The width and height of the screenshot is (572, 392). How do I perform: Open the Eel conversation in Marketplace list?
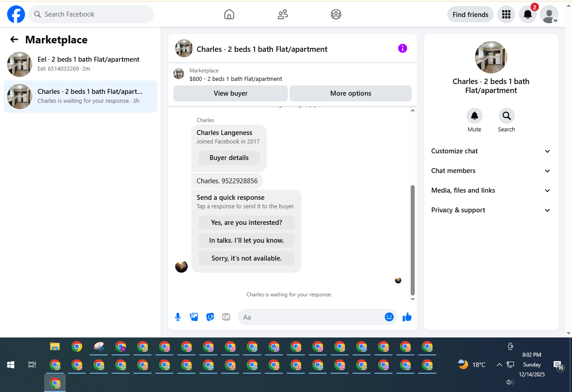80,64
